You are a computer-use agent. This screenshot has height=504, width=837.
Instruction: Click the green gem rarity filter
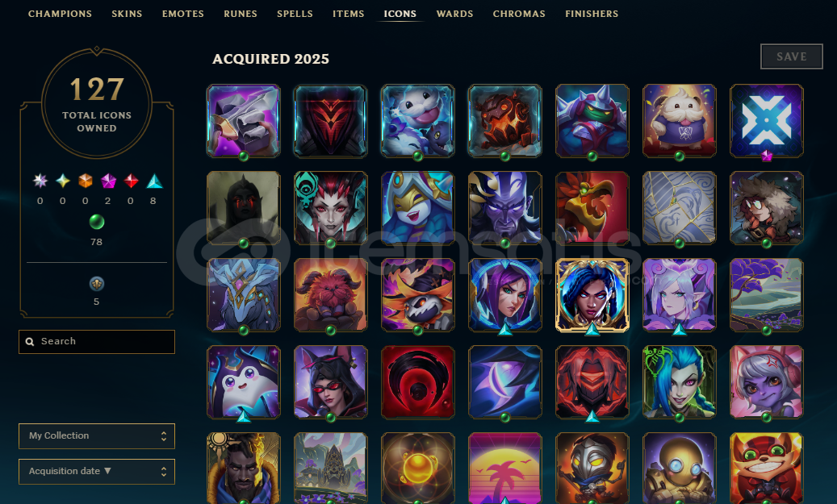click(96, 222)
